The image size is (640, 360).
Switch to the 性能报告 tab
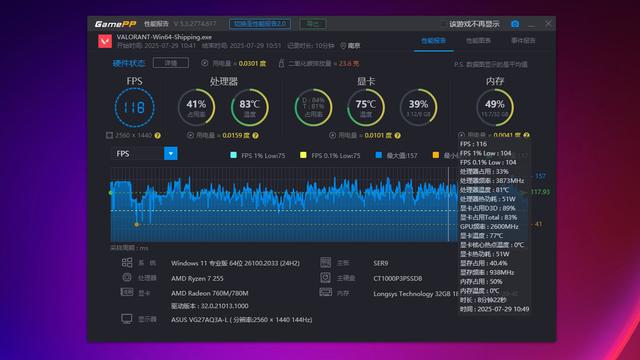433,40
